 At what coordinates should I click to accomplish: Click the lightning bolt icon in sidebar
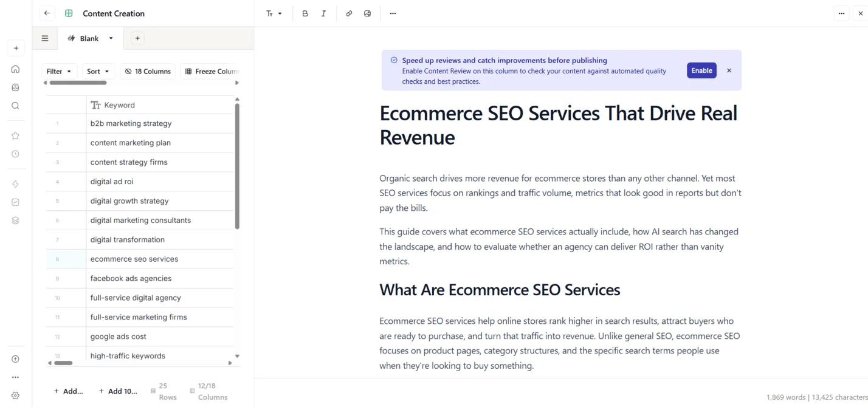click(16, 184)
